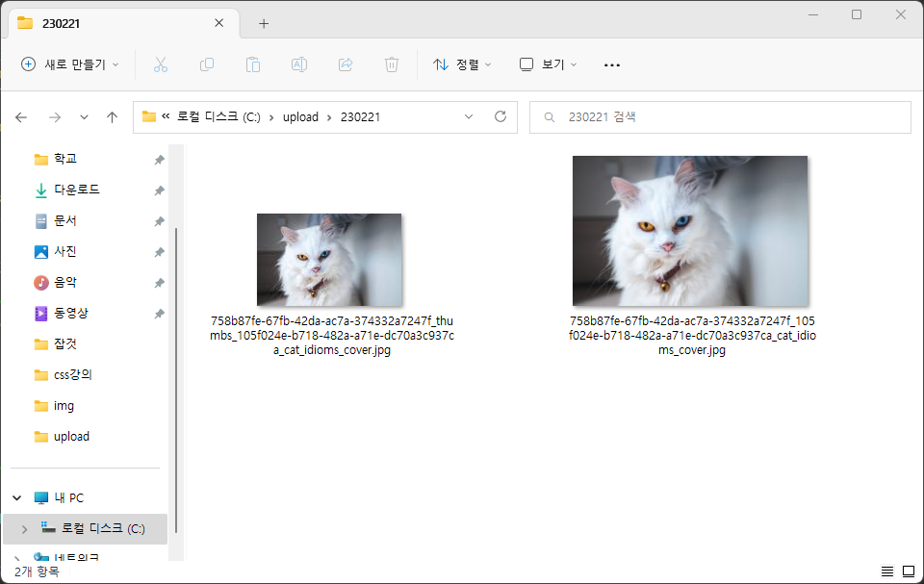
Task: Click the navigation pane scrollbar
Action: tap(176, 380)
